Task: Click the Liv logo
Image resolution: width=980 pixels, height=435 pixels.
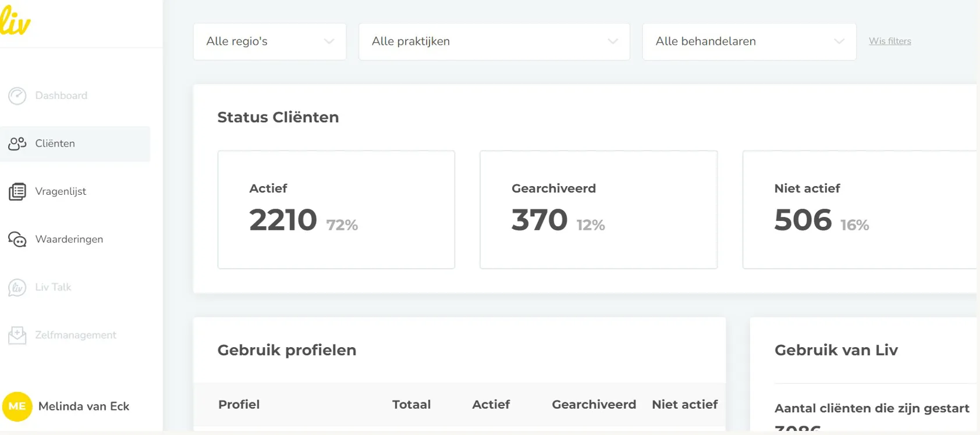Action: pos(15,22)
